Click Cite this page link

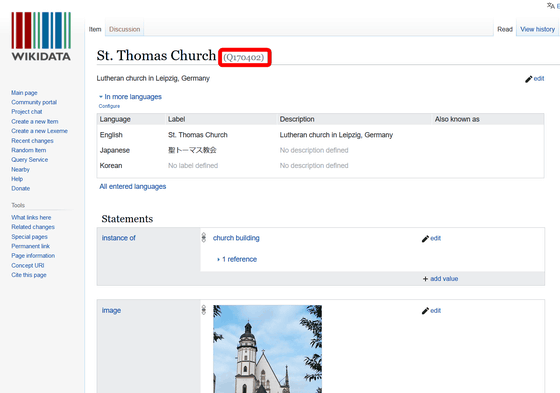coord(29,275)
